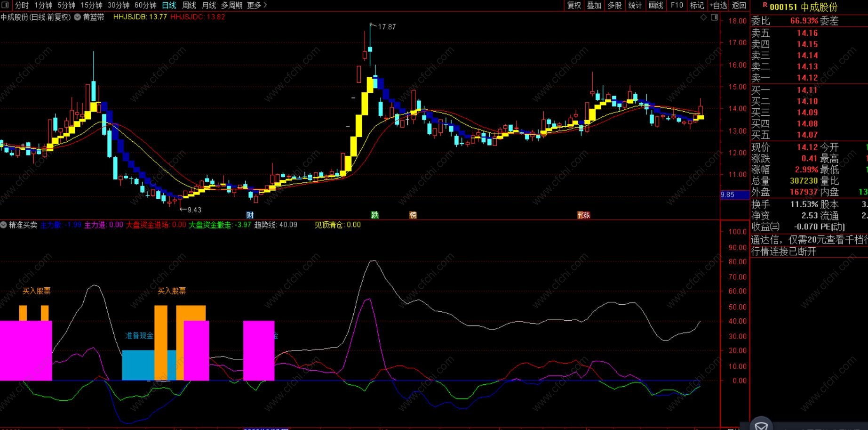Image resolution: width=868 pixels, height=430 pixels.
Task: Click the 复权 toolbar button
Action: point(574,5)
